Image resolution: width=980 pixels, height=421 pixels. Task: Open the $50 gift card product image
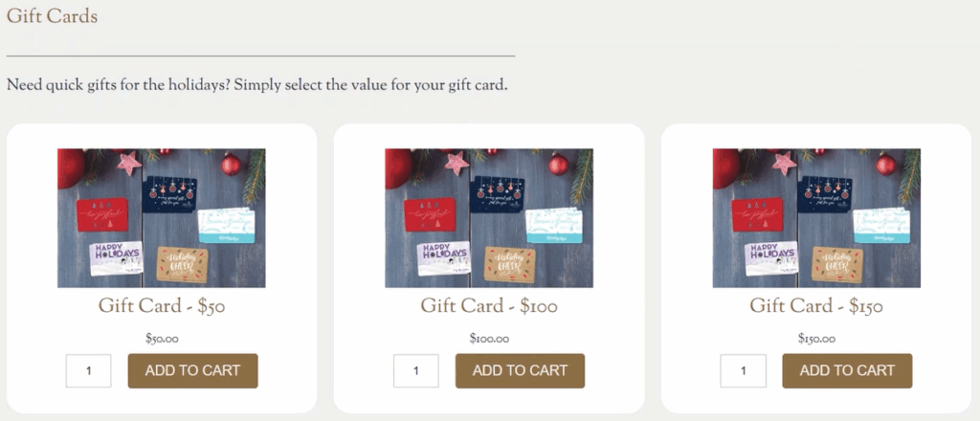click(161, 217)
